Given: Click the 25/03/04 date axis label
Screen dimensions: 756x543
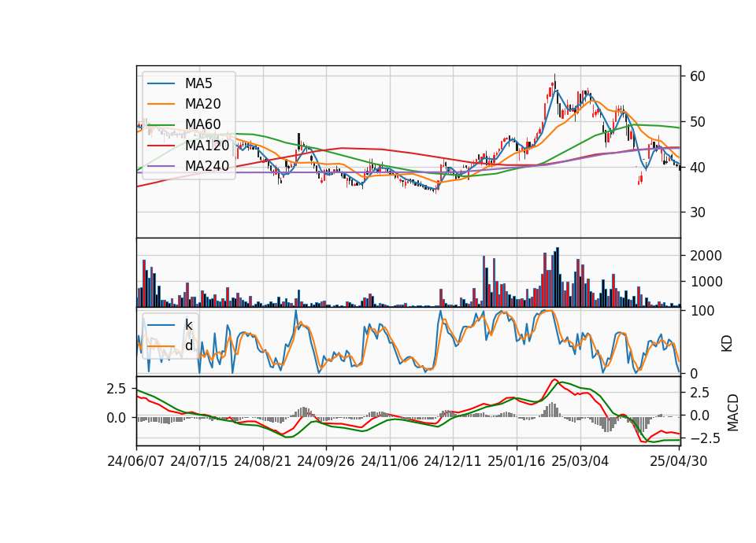Looking at the screenshot, I should pos(580,461).
